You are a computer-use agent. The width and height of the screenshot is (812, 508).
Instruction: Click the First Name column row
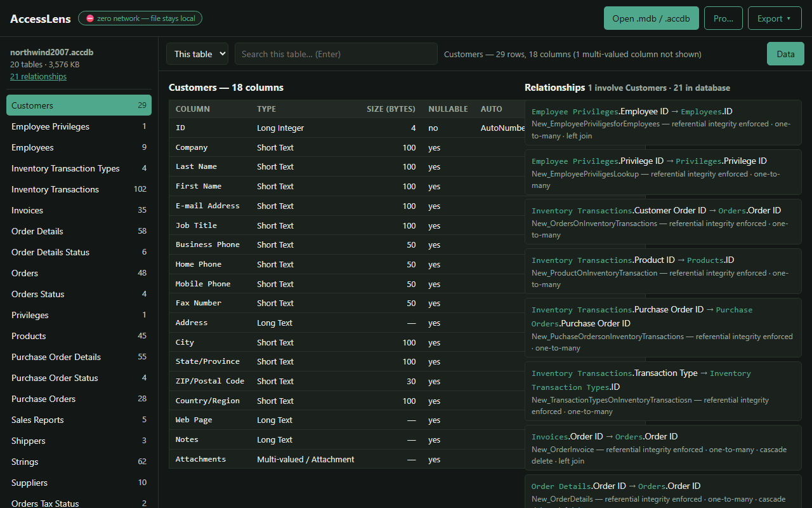[347, 187]
